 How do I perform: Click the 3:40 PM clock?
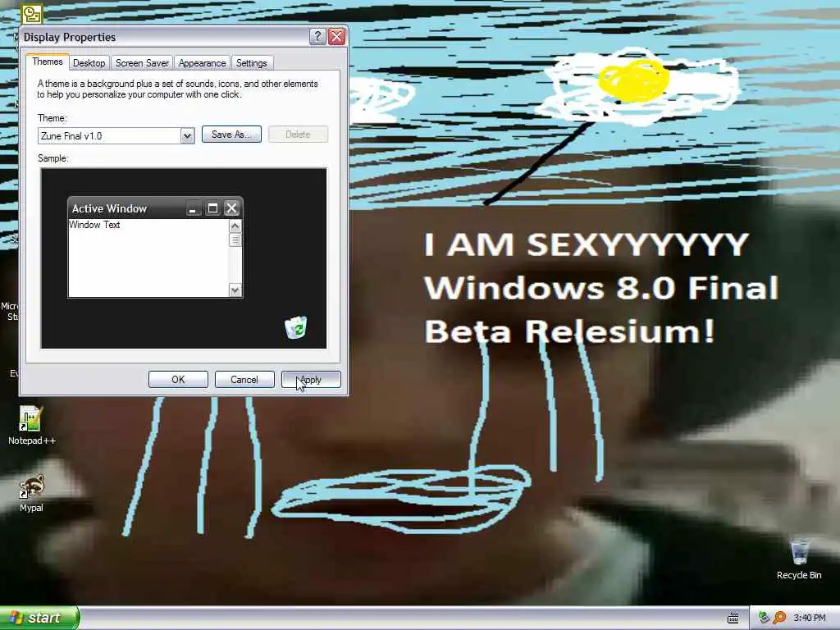tap(810, 618)
